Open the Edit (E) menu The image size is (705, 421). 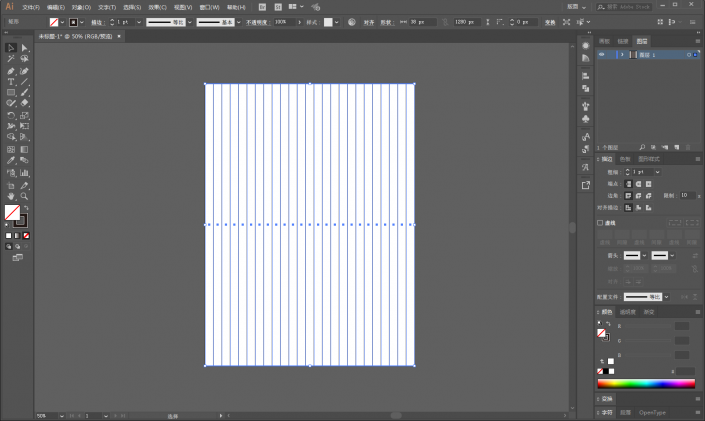click(56, 8)
